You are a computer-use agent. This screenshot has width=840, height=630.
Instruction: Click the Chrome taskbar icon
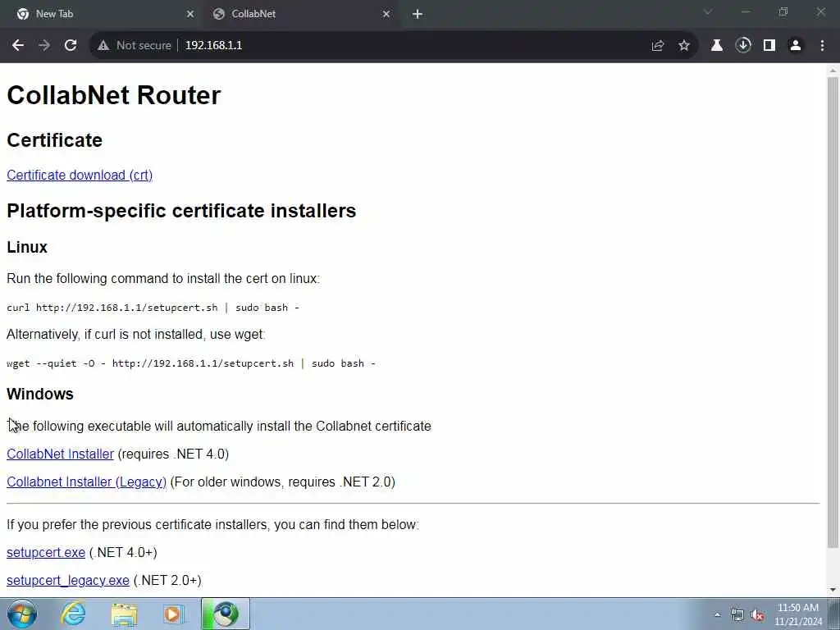click(226, 614)
